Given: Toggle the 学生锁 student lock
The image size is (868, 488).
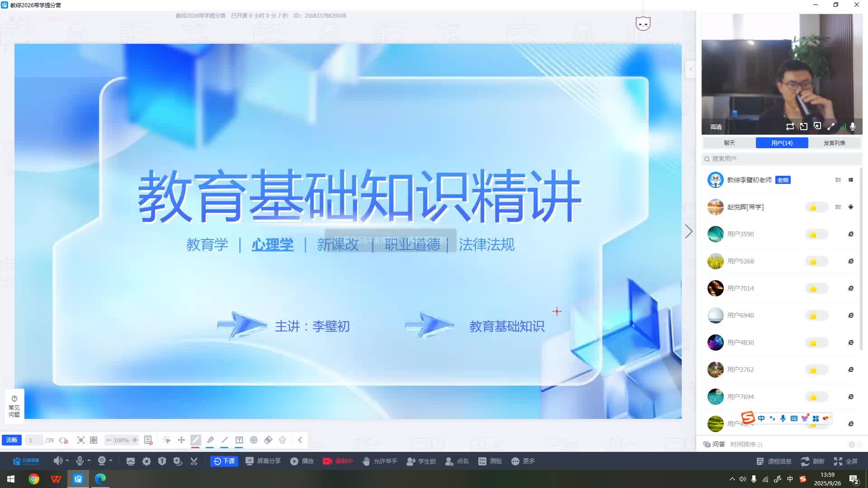Looking at the screenshot, I should tap(421, 461).
